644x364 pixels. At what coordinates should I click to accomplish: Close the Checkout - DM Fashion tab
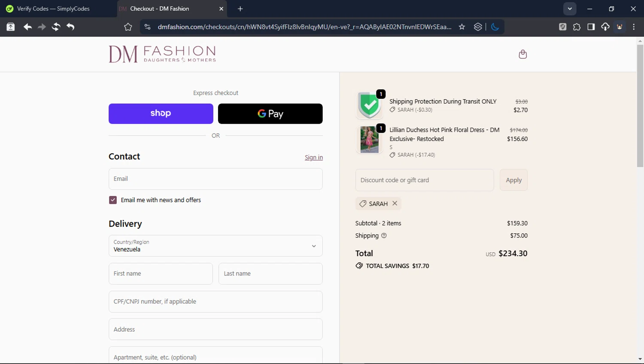(x=221, y=9)
